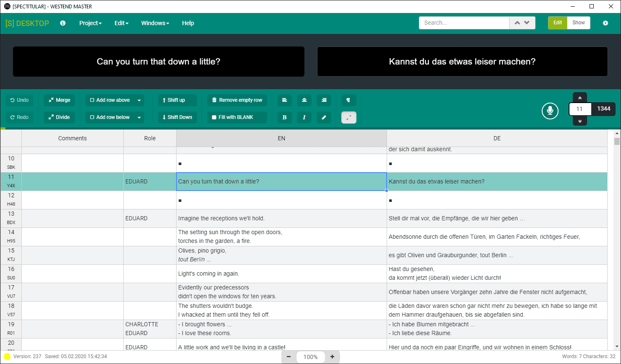Switch to Show mode
Viewport: 621px width, 364px height.
pos(579,23)
